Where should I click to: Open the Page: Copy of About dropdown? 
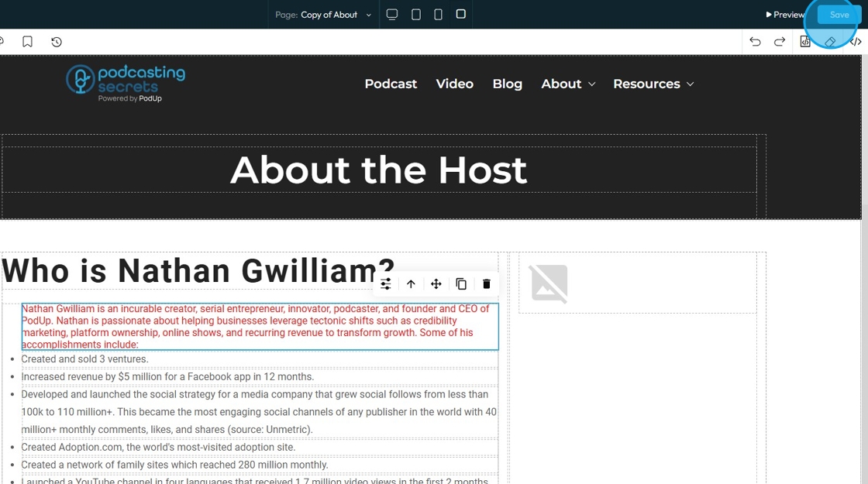click(323, 15)
